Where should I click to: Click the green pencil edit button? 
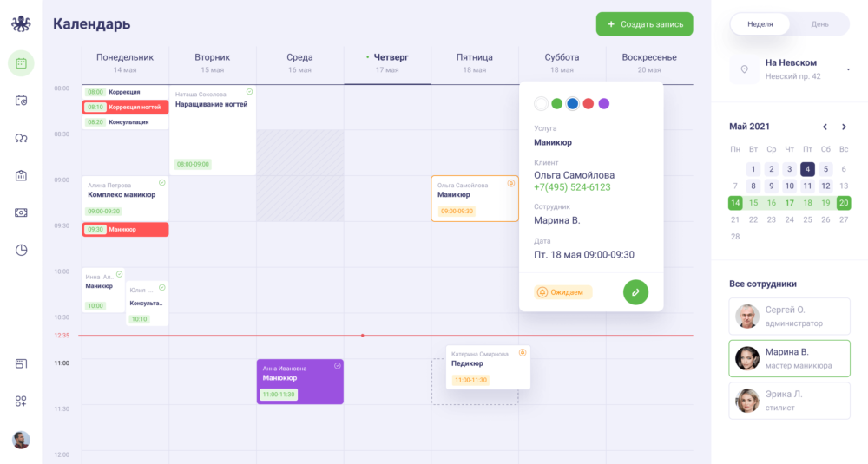635,292
